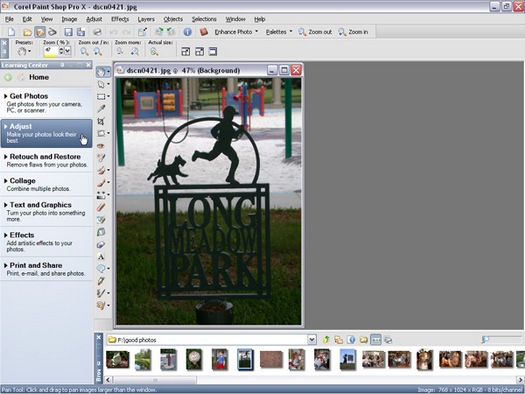525x394 pixels.
Task: Expand the Adjust topic in Learning Center
Action: tap(46, 133)
